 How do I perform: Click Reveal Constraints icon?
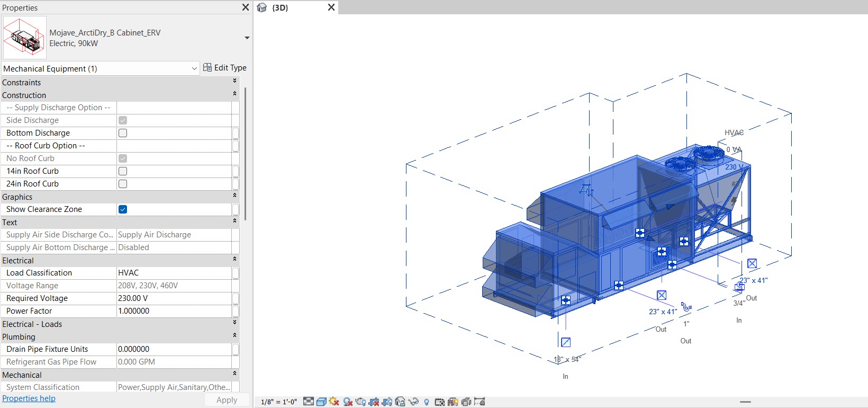pyautogui.click(x=480, y=402)
